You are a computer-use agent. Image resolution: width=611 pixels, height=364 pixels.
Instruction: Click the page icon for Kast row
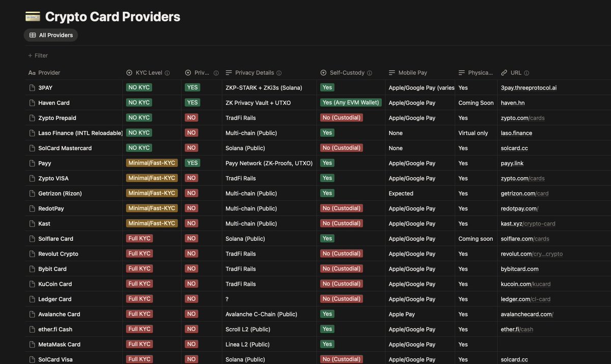point(32,223)
